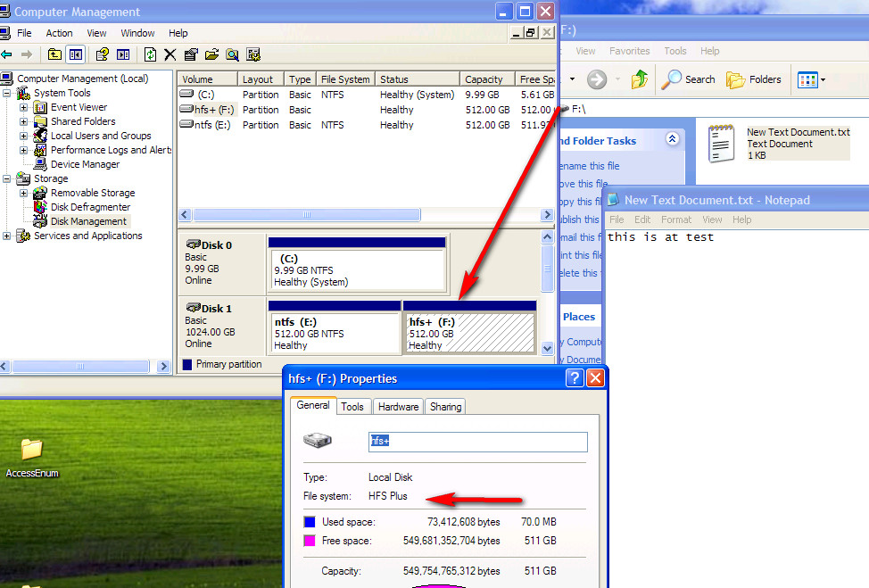Expand Performance Logs and Alerts node

[23, 150]
